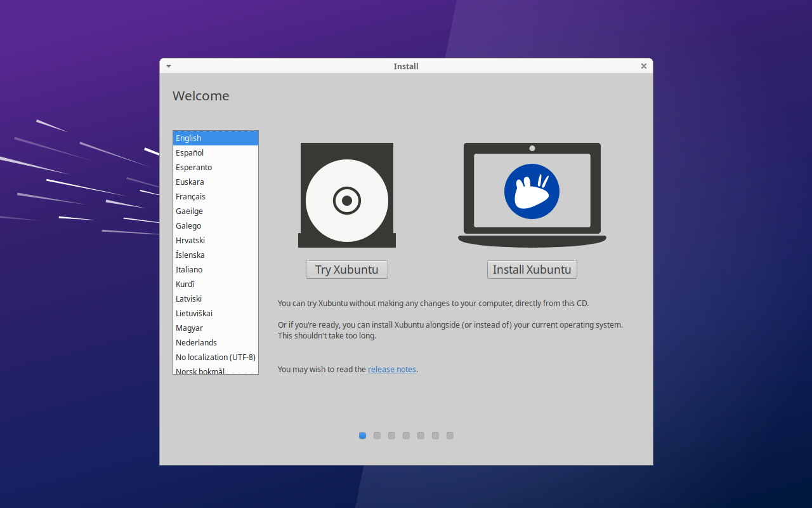Click the CD disc icon
This screenshot has width=812, height=508.
(x=347, y=195)
